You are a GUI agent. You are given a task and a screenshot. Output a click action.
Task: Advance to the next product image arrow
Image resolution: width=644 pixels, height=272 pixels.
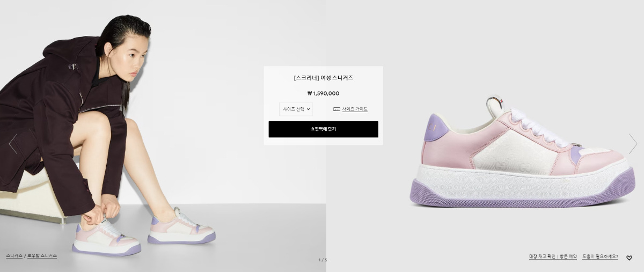pos(632,144)
